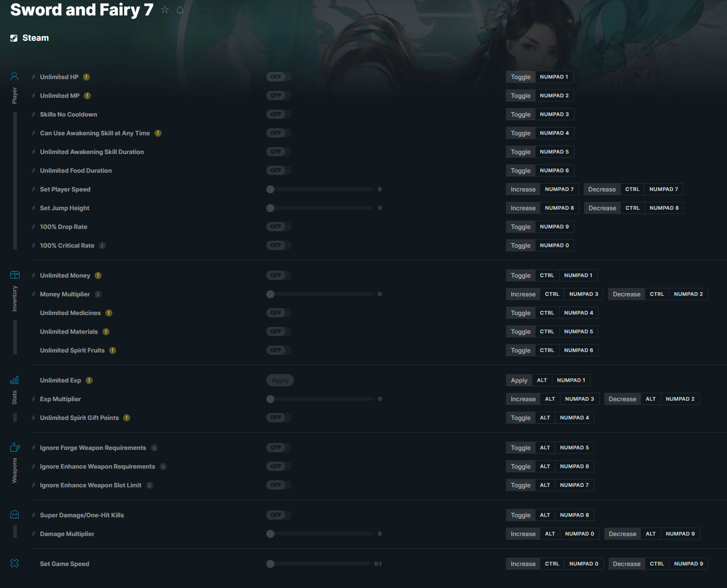The height and width of the screenshot is (588, 727).
Task: Select the game speed cross icon
Action: (x=15, y=563)
